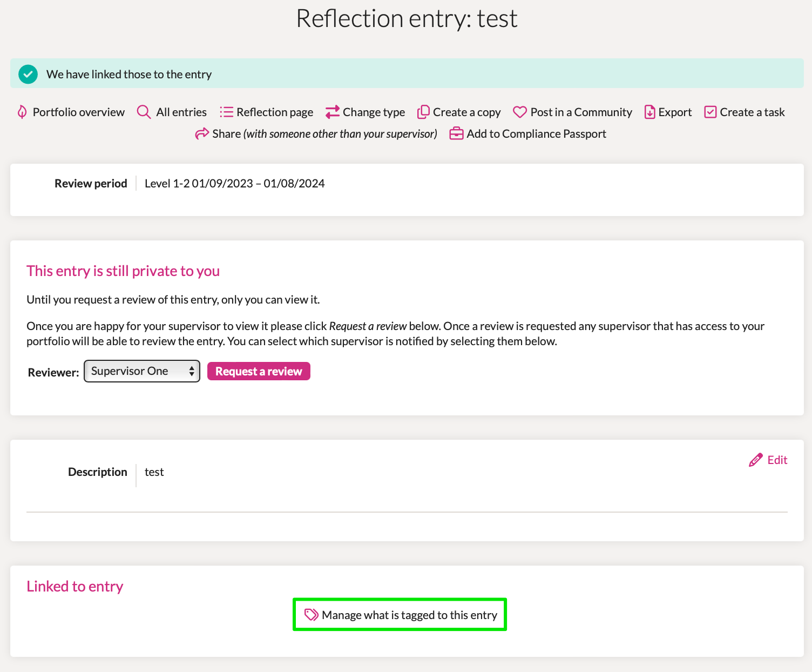Click the 'Reflection entry: test' page title
Viewport: 812px width, 672px height.
[407, 18]
